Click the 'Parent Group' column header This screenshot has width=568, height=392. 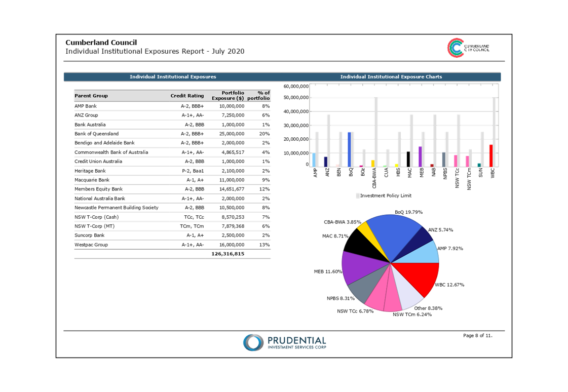tap(91, 96)
